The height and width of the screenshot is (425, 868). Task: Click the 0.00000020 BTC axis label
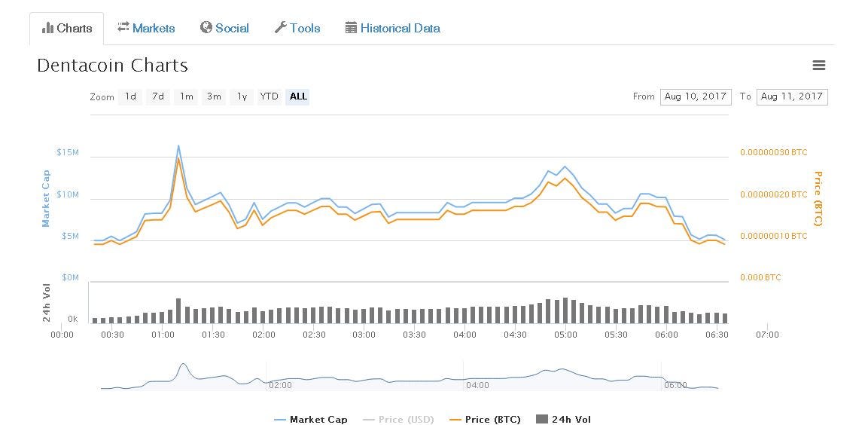[774, 194]
